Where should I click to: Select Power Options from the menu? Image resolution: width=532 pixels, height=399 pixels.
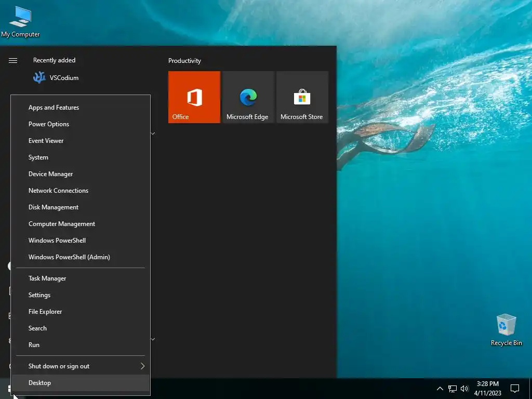(x=81, y=124)
